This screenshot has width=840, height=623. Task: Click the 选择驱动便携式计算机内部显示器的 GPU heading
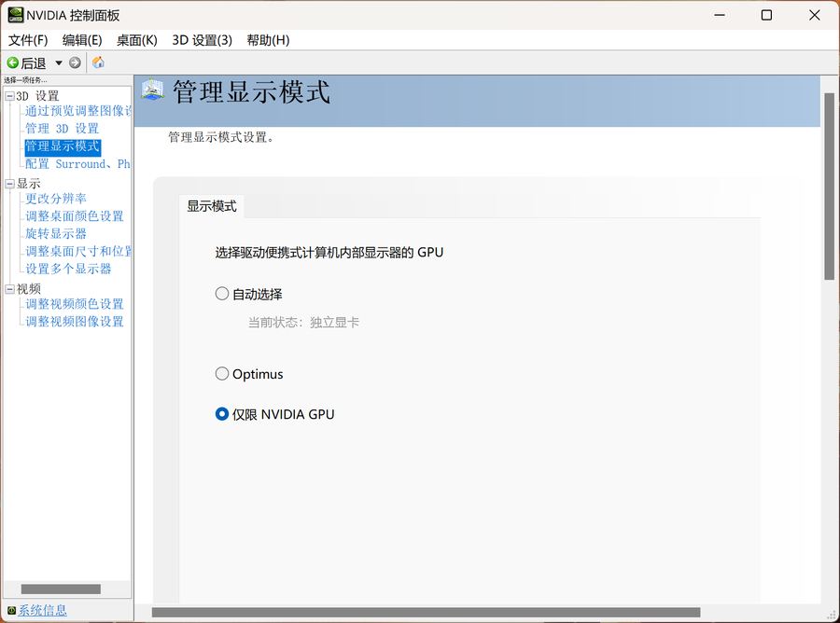coord(329,253)
